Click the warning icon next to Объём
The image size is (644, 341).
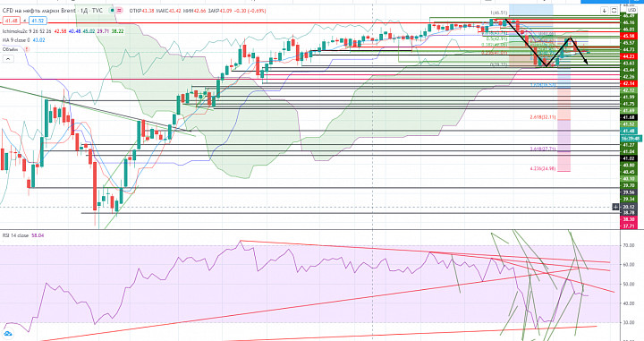click(27, 49)
